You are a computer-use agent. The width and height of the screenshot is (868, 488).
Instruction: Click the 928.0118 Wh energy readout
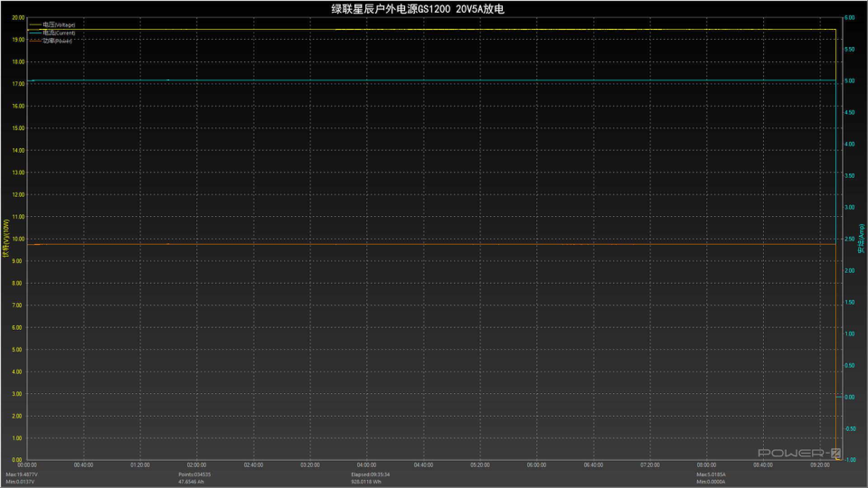(x=366, y=482)
